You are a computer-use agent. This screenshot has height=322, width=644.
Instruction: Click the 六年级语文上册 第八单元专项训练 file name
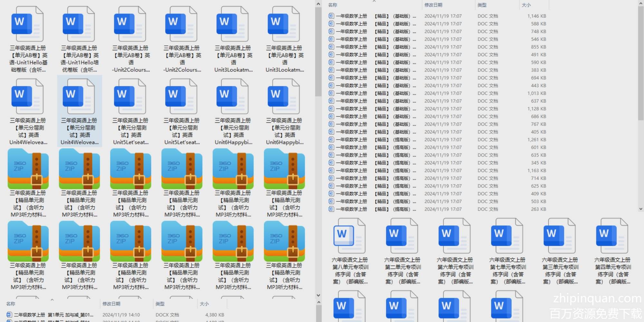click(x=350, y=271)
